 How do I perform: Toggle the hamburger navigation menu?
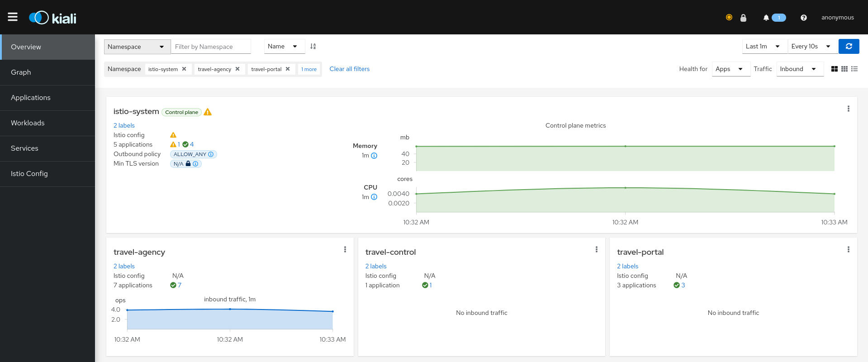tap(13, 17)
